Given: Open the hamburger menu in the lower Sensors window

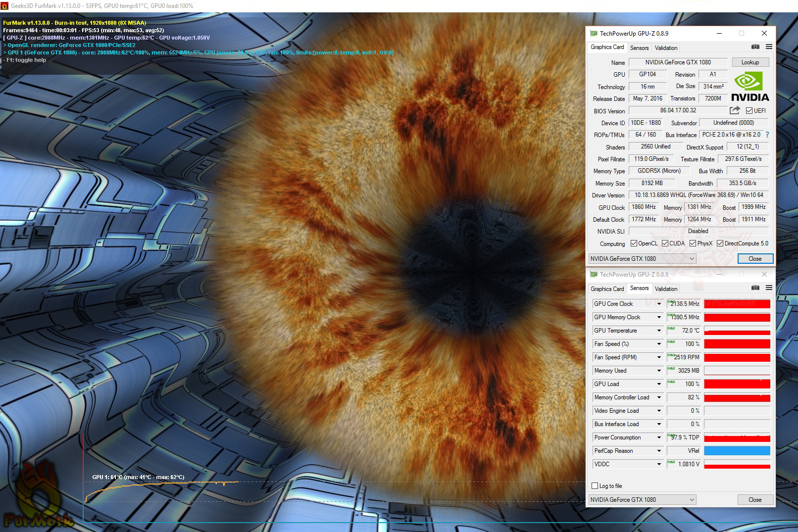Looking at the screenshot, I should [x=769, y=288].
